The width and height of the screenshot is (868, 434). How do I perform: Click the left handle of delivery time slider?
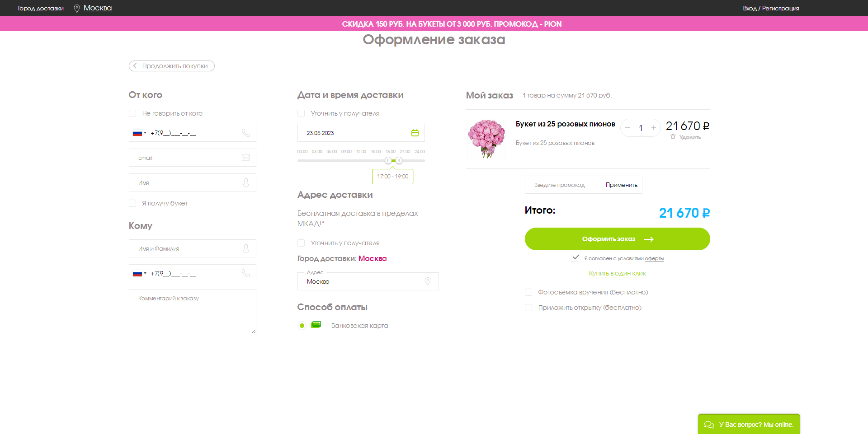pyautogui.click(x=388, y=160)
